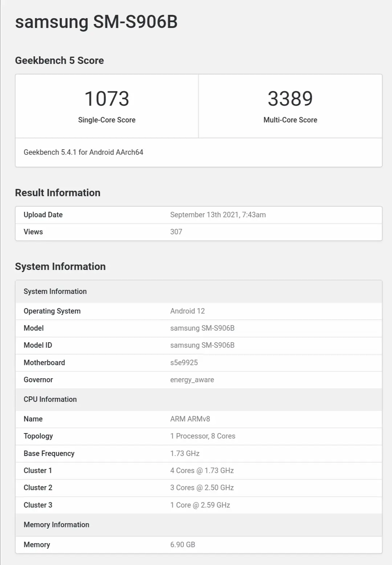The image size is (392, 565).
Task: Click the Memory Information table header
Action: pyautogui.click(x=199, y=525)
